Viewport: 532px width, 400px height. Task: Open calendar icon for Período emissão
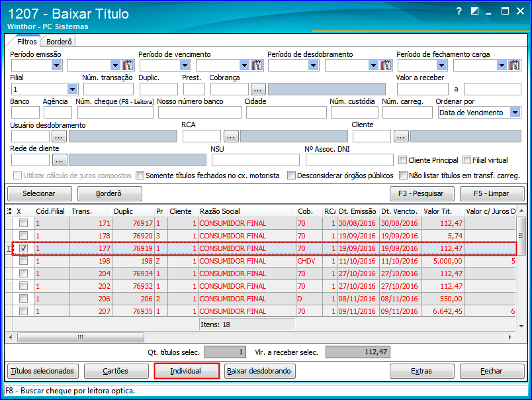pyautogui.click(x=128, y=65)
